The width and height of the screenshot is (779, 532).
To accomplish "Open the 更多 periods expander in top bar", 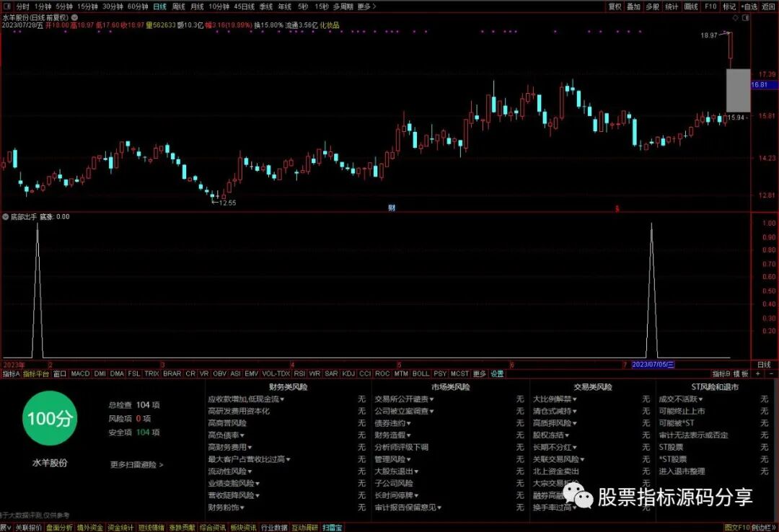I will pos(366,6).
